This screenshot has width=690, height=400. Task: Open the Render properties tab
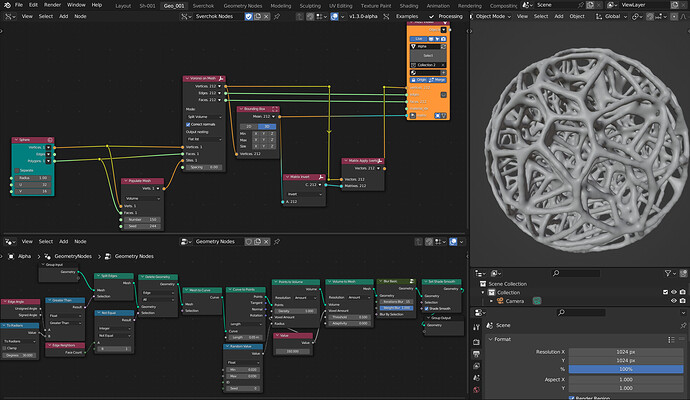[476, 342]
